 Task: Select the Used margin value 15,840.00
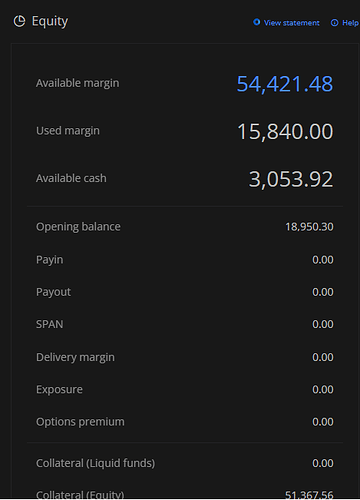tap(285, 131)
